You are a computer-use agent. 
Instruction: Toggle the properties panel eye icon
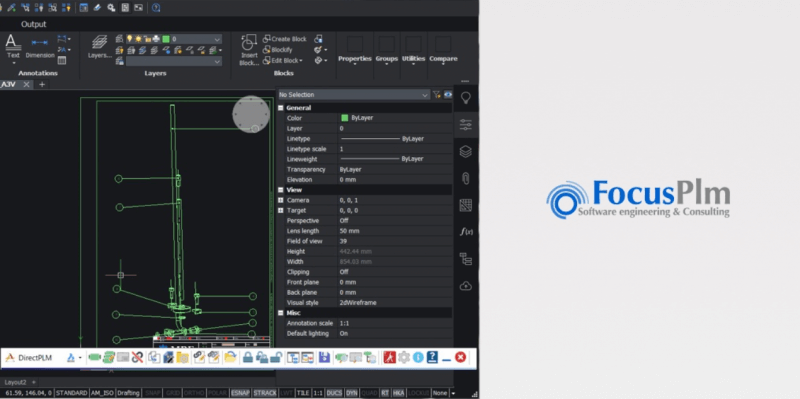pos(448,94)
